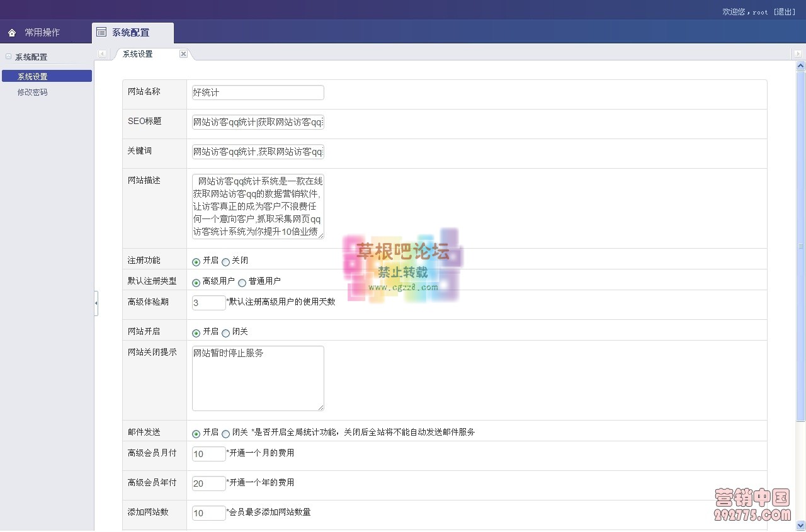Viewport: 806px width, 532px height.
Task: Click the 网站关闭提示 text area
Action: 257,376
